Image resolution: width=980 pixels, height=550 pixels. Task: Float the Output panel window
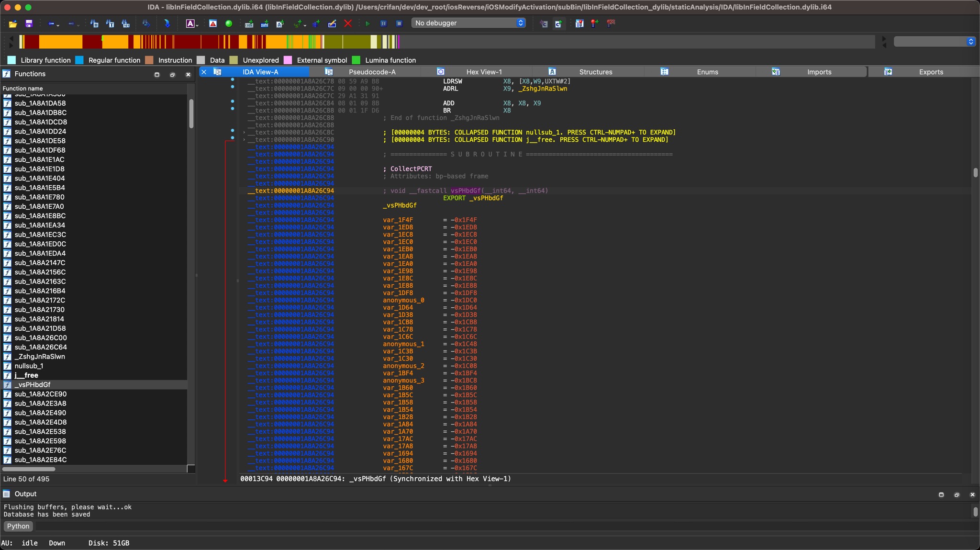click(957, 494)
